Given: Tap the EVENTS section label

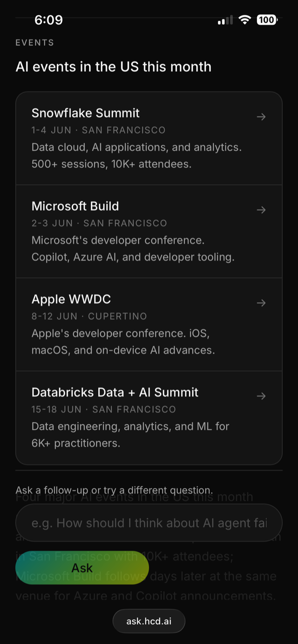Looking at the screenshot, I should (35, 43).
